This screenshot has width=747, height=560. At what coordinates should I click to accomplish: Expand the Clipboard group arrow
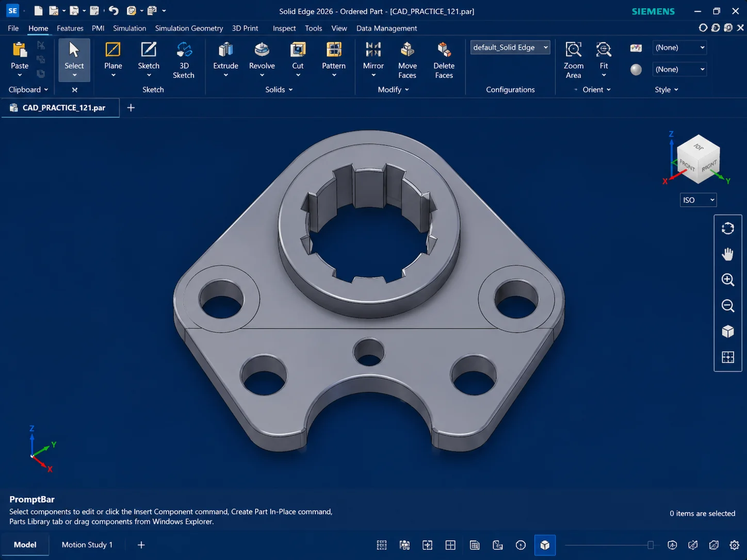click(x=46, y=90)
